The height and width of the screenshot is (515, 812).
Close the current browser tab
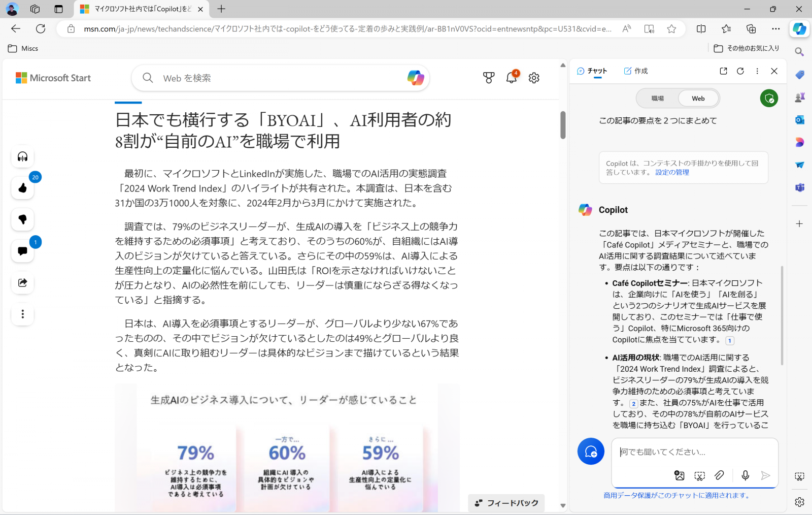click(200, 9)
